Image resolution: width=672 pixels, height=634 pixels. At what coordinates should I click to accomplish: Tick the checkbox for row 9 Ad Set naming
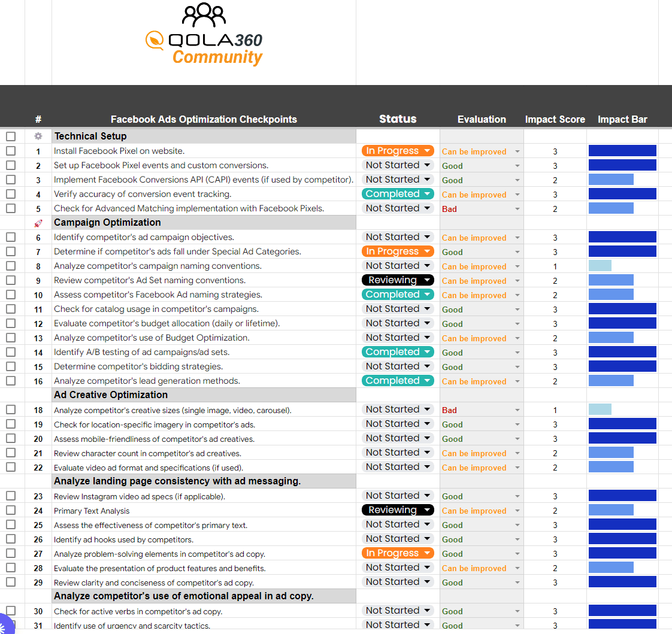(11, 280)
